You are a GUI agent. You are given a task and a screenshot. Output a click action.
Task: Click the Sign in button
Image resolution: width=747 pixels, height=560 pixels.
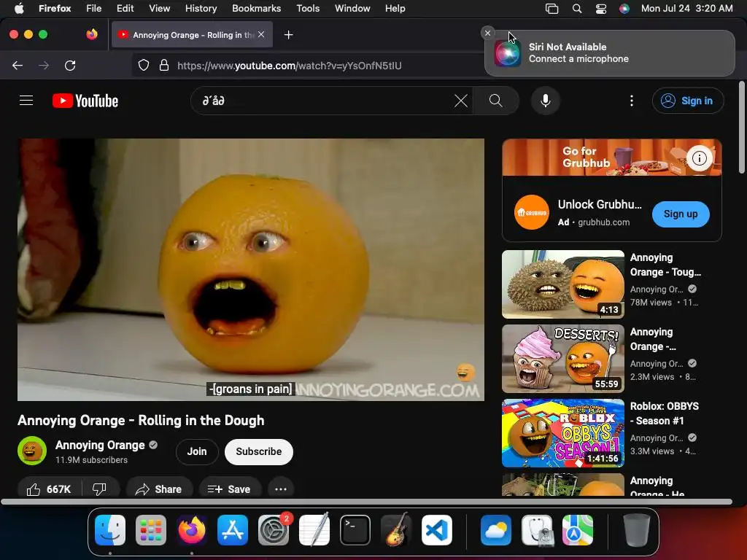(x=688, y=101)
